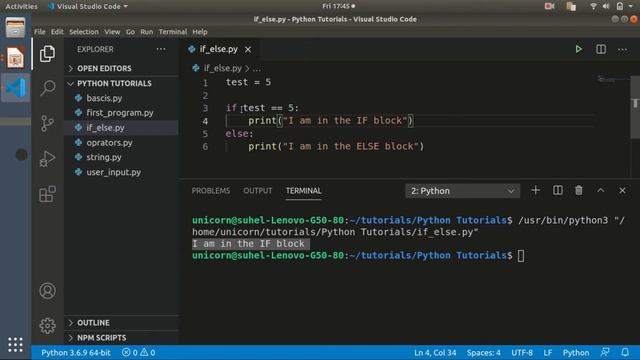Open the Manage gear icon
The width and height of the screenshot is (640, 360).
(x=47, y=326)
